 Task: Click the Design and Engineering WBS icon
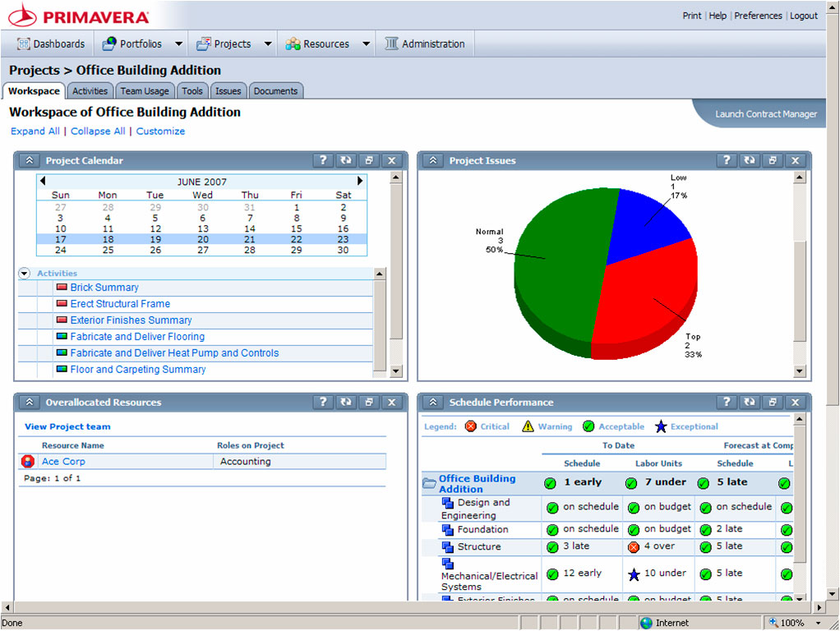click(x=447, y=503)
